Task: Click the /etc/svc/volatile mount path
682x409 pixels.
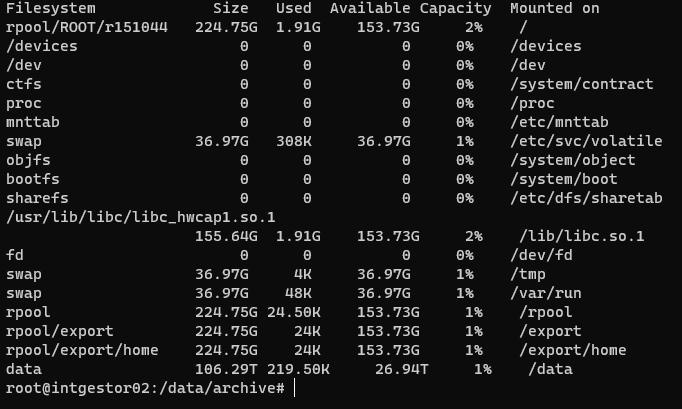Action: (x=586, y=141)
